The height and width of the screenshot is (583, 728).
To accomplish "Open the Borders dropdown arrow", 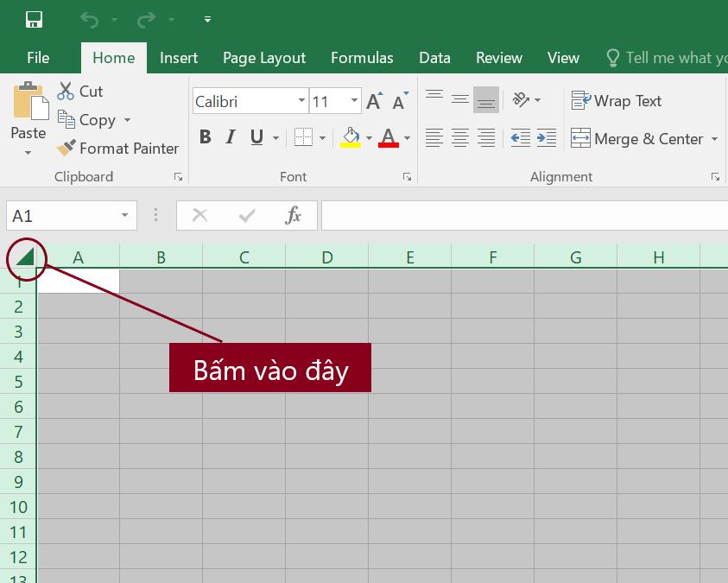I will click(321, 137).
